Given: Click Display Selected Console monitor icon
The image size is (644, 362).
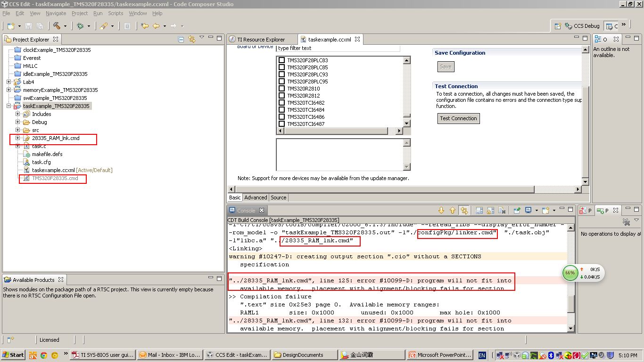Looking at the screenshot, I should [x=528, y=210].
